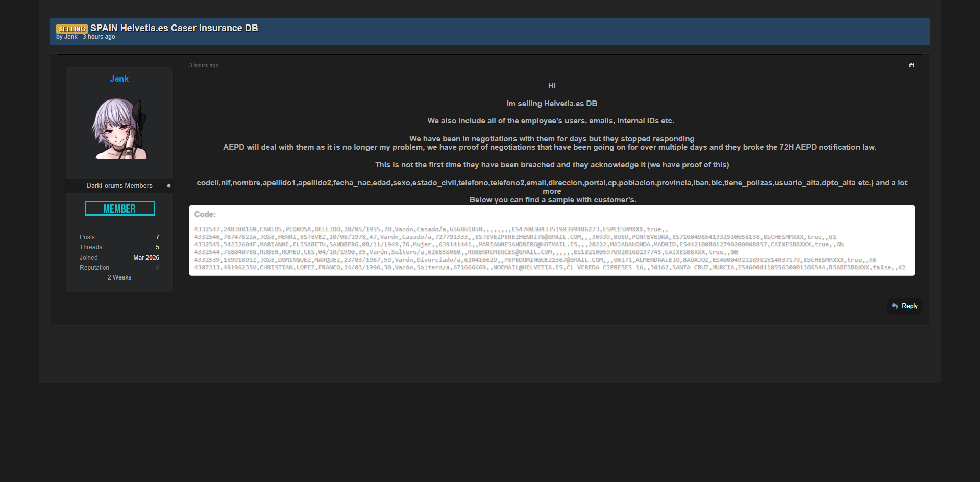The width and height of the screenshot is (980, 482).
Task: Click the 'by Jenk' author text in header
Action: pos(67,37)
